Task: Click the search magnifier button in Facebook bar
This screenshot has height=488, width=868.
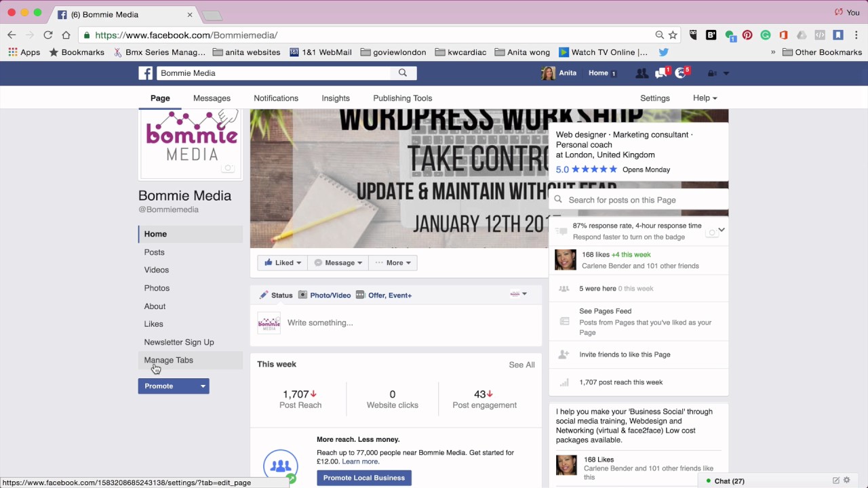Action: 403,73
